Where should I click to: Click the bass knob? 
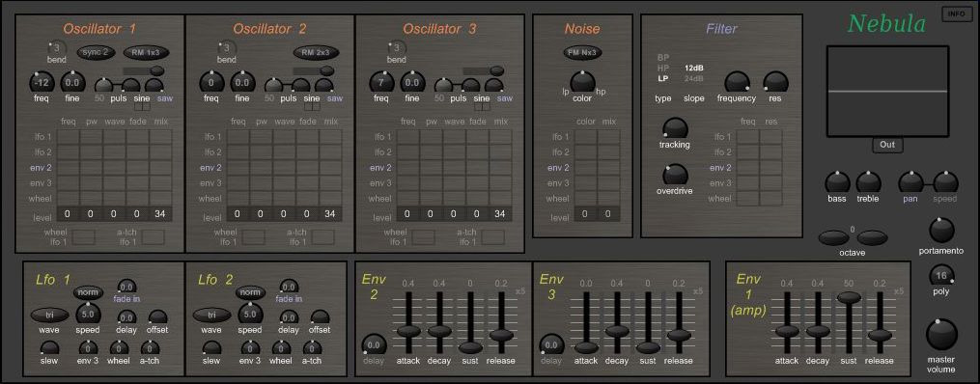point(837,182)
